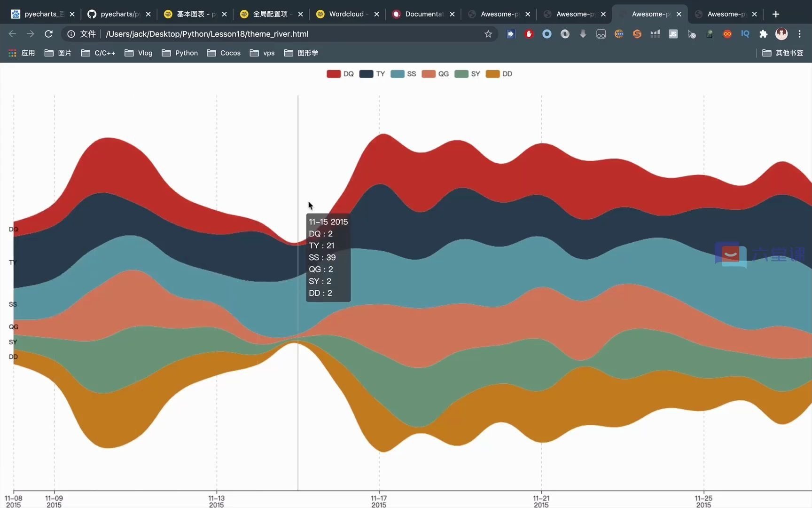Click the forward navigation arrow

[30, 34]
